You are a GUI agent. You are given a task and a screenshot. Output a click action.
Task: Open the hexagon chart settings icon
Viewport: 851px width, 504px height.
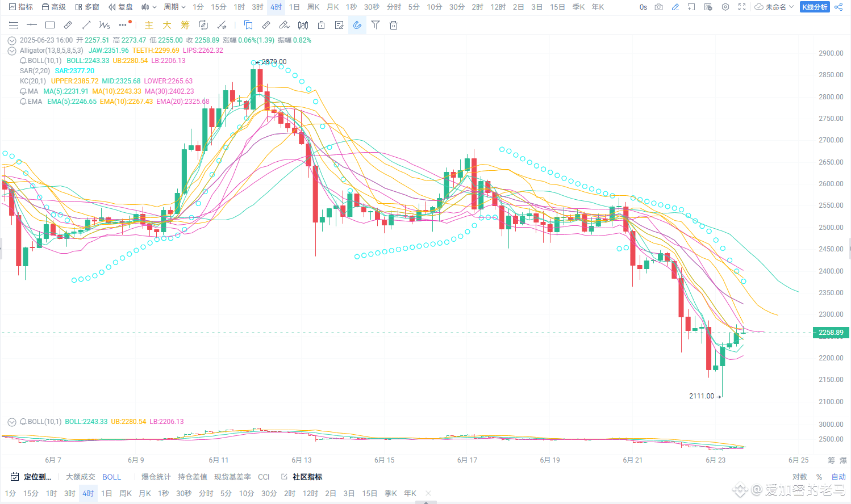tap(725, 7)
